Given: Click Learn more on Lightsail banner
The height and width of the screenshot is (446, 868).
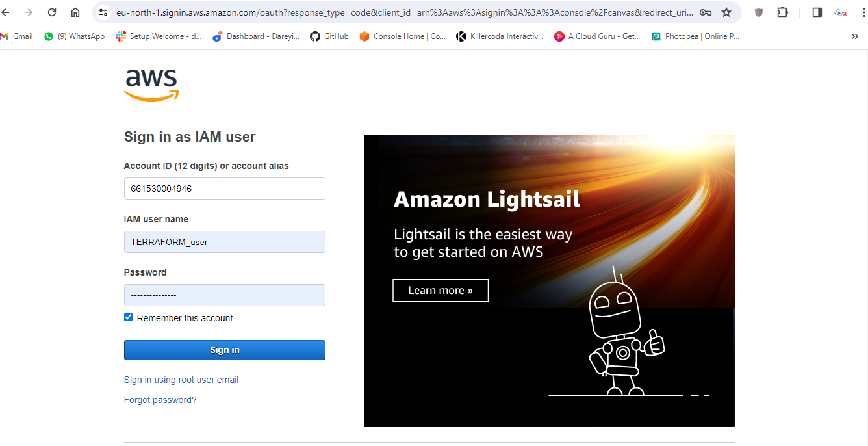Looking at the screenshot, I should (440, 291).
